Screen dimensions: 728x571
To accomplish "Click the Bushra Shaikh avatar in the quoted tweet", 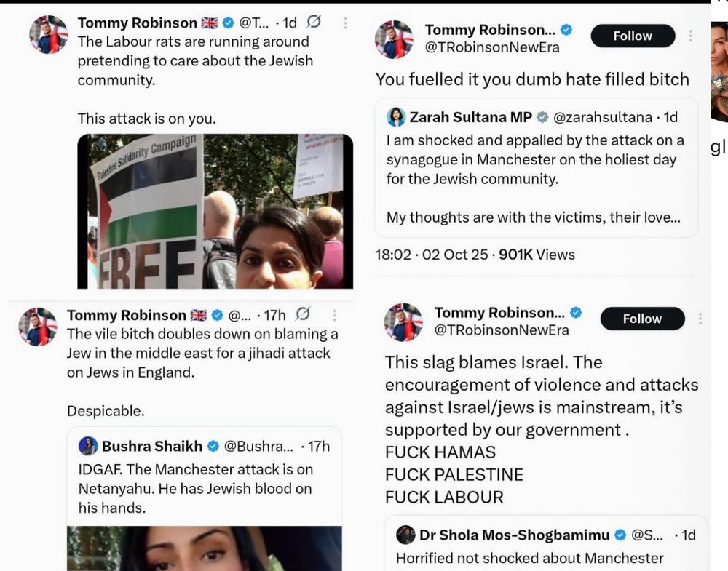I will click(88, 446).
